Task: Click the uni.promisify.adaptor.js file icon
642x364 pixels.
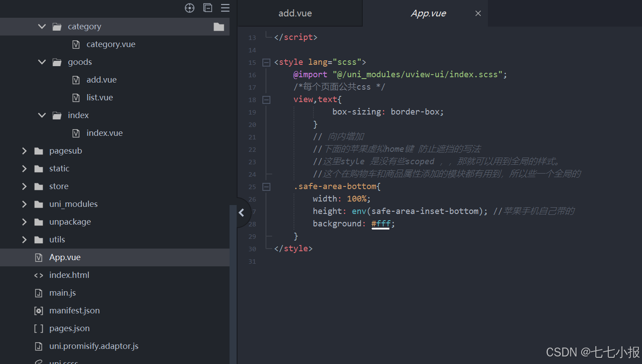Action: point(39,346)
